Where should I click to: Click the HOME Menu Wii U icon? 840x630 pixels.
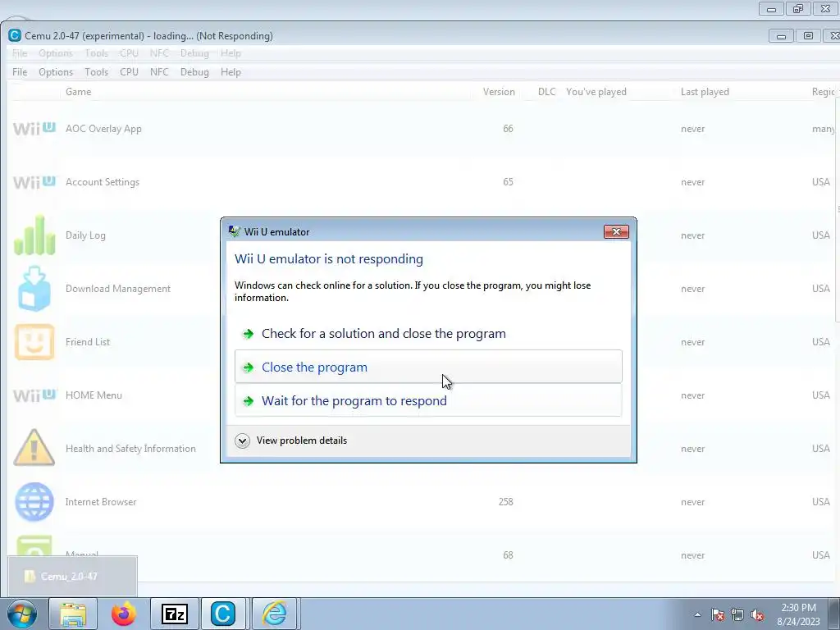(x=34, y=395)
